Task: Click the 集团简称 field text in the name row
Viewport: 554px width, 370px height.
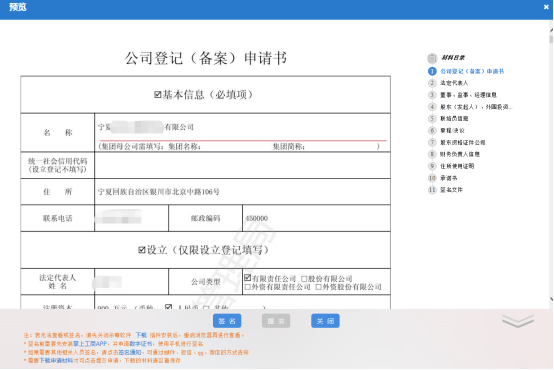Action: (x=289, y=146)
